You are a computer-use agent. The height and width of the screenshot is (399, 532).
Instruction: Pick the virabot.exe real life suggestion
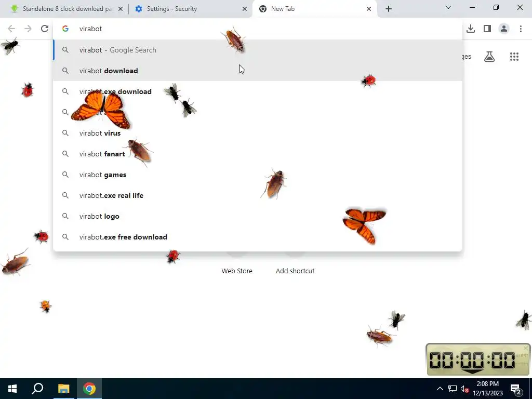pyautogui.click(x=258, y=195)
